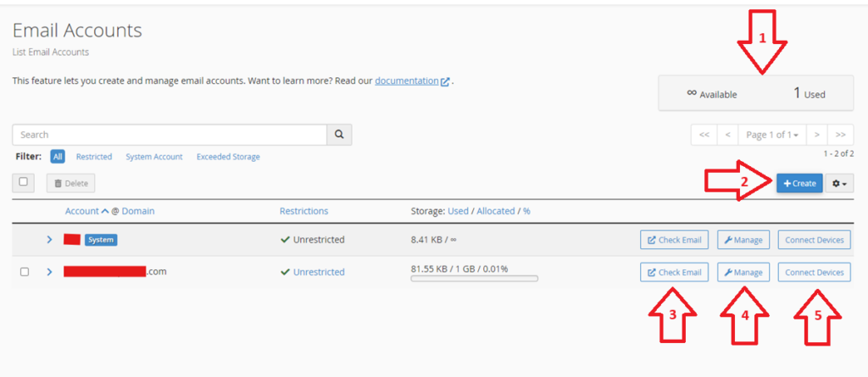This screenshot has width=868, height=377.
Task: Expand the System account row chevron
Action: click(49, 240)
